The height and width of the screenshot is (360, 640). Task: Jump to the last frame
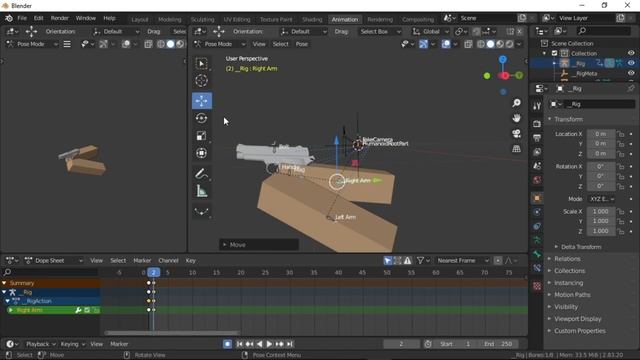pyautogui.click(x=289, y=344)
